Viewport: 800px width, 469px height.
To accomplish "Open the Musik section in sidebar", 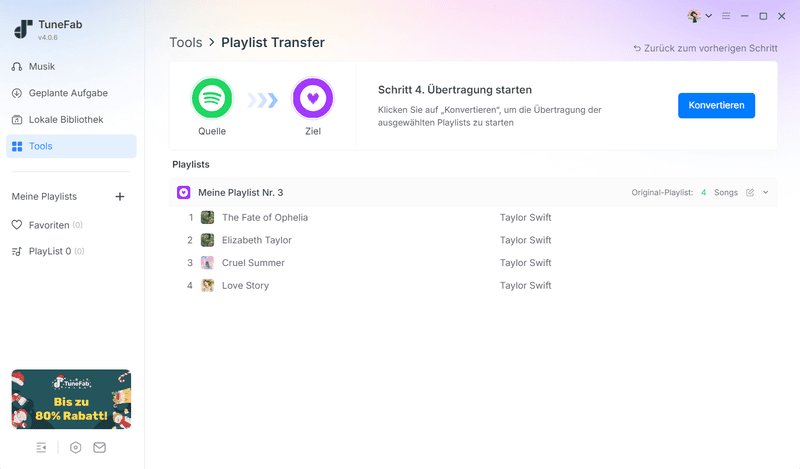I will point(41,67).
